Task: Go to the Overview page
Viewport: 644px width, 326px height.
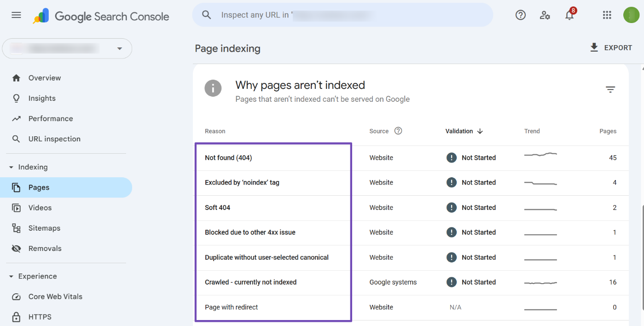Action: coord(45,78)
